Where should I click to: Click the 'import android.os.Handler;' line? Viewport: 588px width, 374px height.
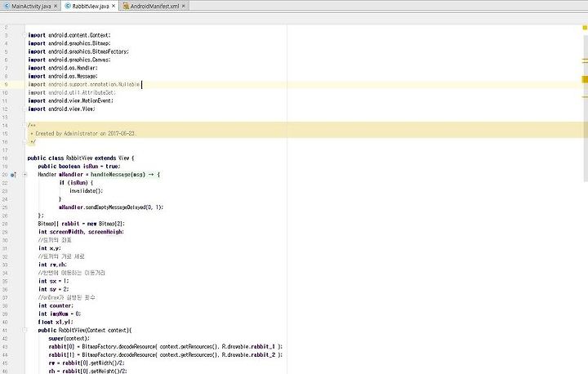tap(63, 69)
